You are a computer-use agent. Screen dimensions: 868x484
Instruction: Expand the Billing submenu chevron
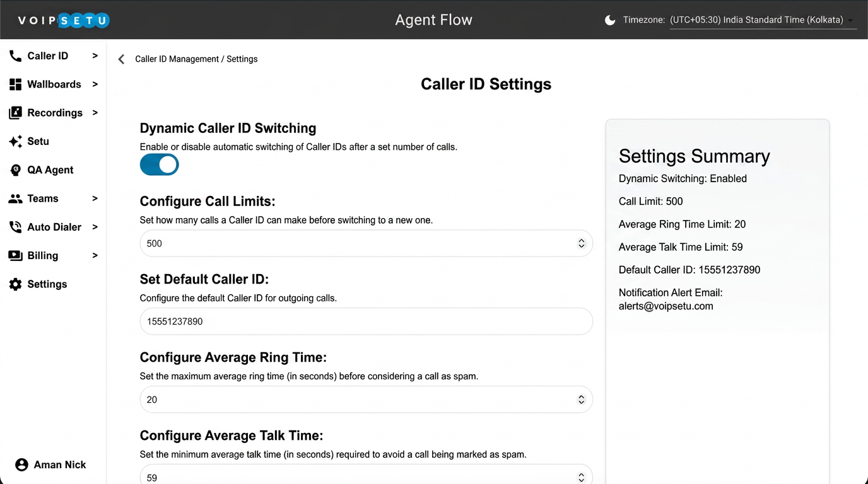pyautogui.click(x=95, y=255)
